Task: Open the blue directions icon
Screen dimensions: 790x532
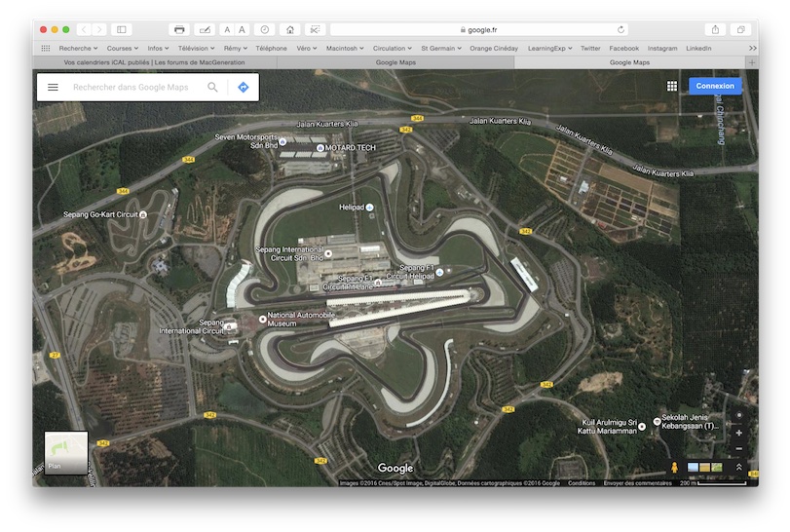Action: click(x=244, y=87)
